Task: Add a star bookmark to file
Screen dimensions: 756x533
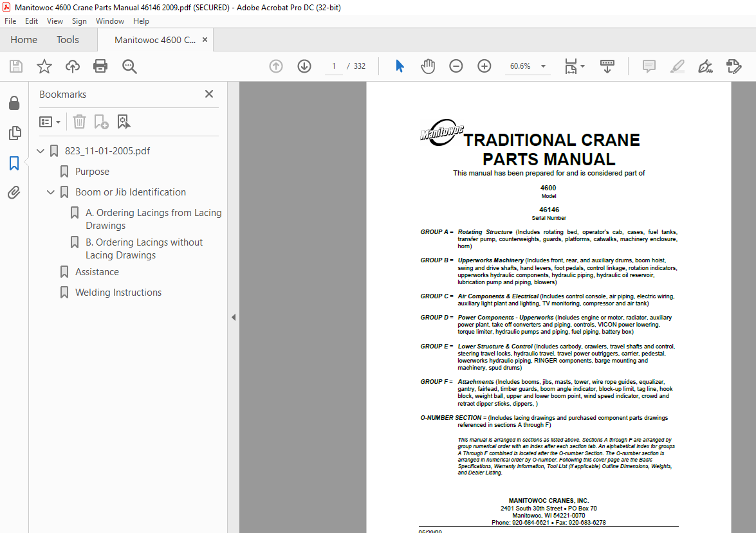Action: 44,66
